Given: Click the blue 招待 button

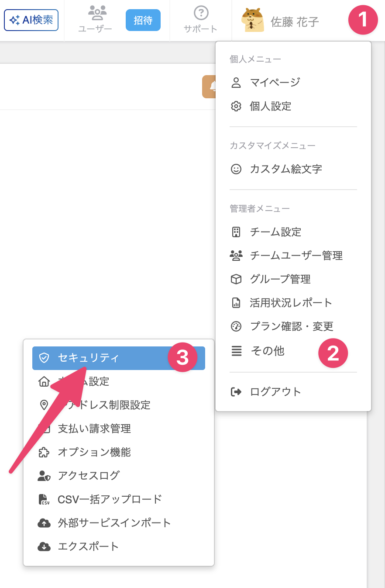Looking at the screenshot, I should pos(143,20).
